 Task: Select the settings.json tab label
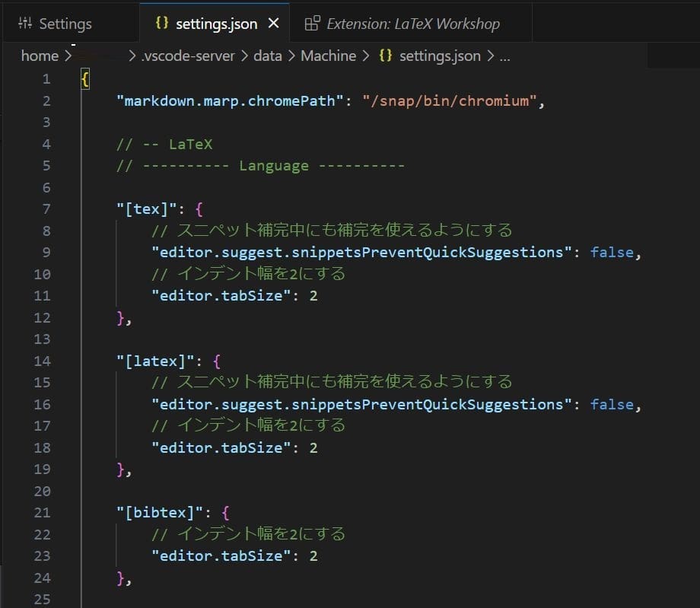pyautogui.click(x=216, y=24)
